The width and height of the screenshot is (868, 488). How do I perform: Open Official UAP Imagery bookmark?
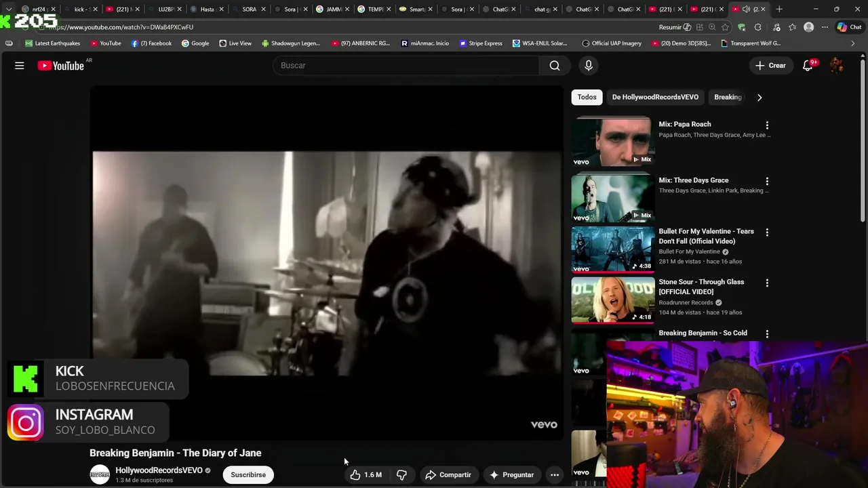tap(612, 43)
